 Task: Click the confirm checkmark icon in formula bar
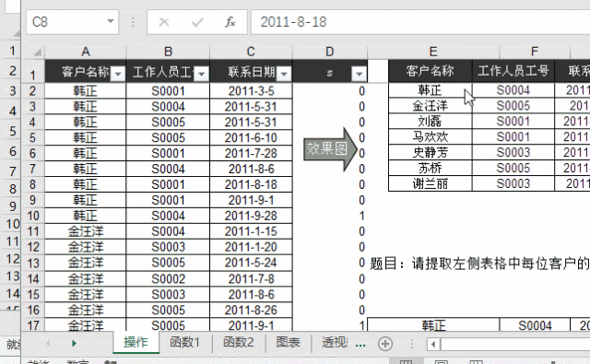(197, 22)
